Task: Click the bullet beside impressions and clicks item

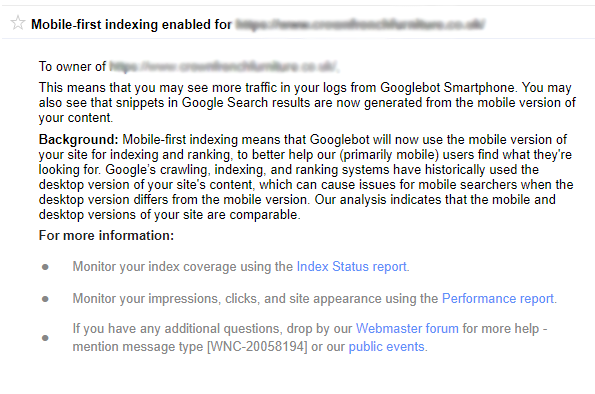Action: point(45,299)
